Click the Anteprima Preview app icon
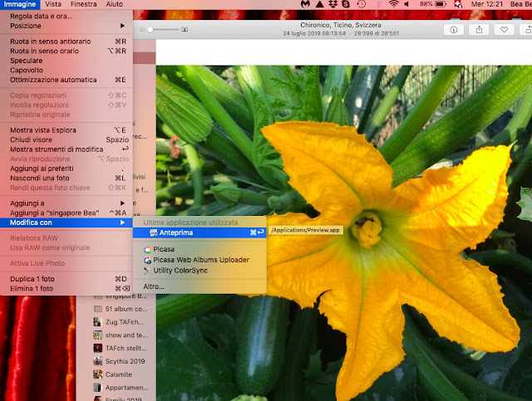The height and width of the screenshot is (401, 532). point(154,232)
